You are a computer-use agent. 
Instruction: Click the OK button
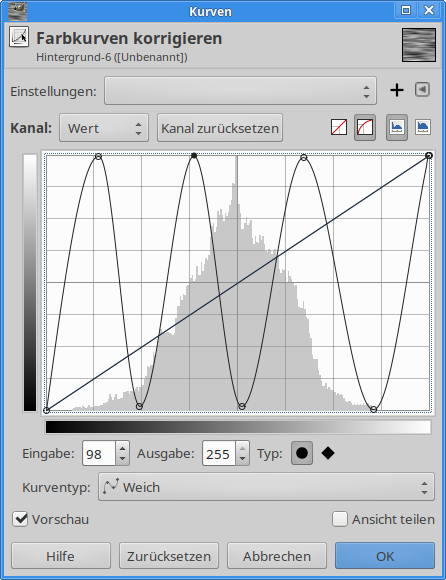pos(385,556)
